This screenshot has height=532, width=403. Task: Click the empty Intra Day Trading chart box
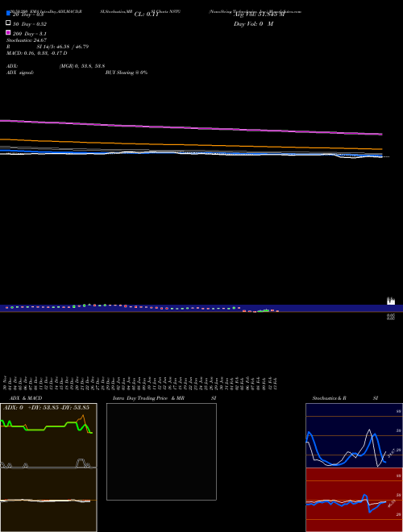coord(161,451)
